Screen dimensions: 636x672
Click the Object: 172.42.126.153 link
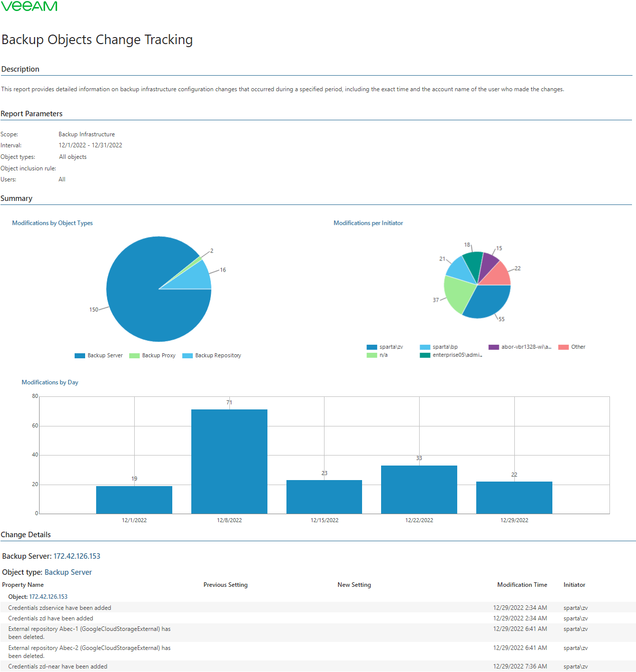[x=48, y=597]
